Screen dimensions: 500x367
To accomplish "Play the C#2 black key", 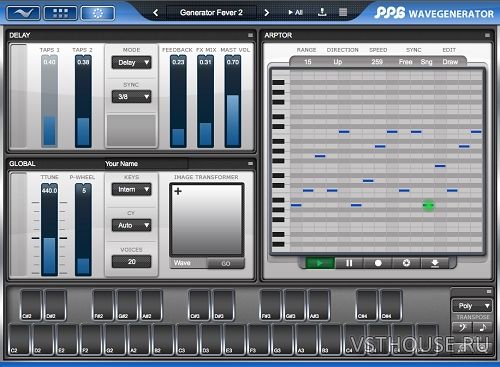I will tap(31, 305).
